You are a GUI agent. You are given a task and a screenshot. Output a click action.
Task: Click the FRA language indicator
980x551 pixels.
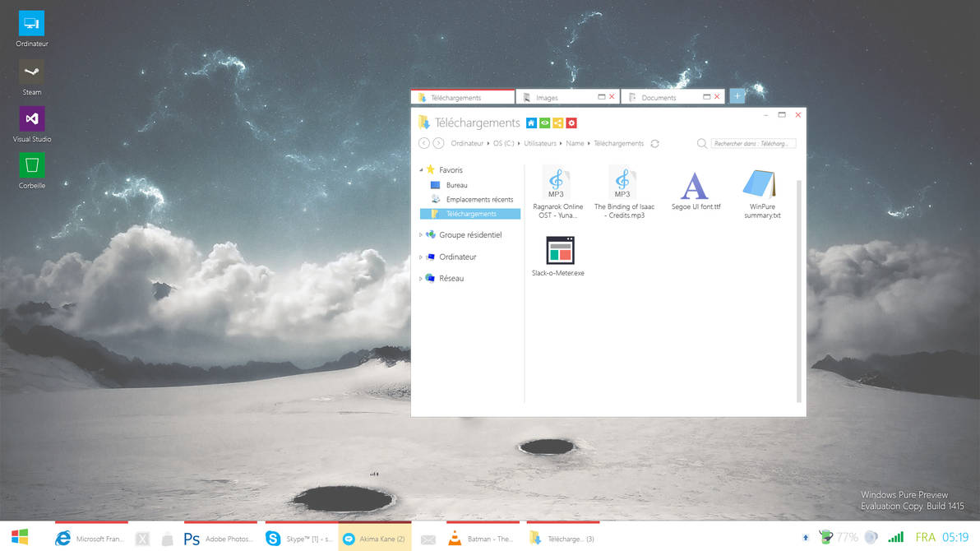pyautogui.click(x=925, y=537)
